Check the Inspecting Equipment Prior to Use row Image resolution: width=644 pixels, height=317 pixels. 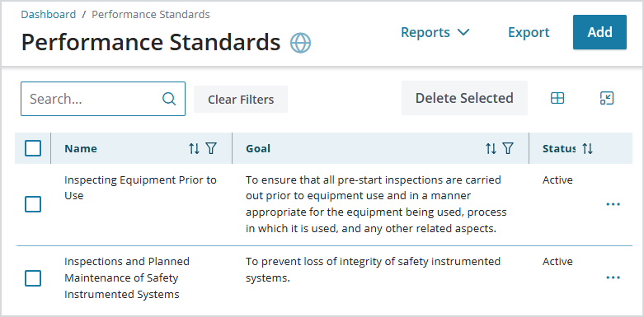33,204
